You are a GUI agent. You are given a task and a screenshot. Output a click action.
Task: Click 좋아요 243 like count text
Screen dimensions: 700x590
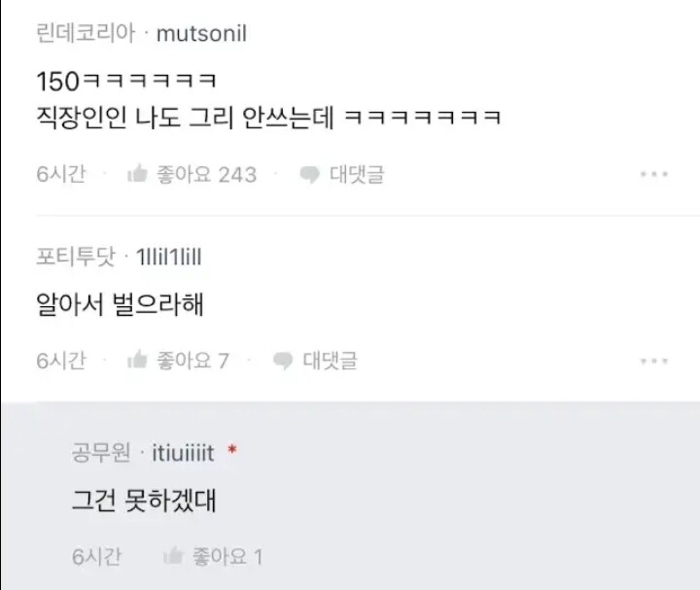pos(207,174)
